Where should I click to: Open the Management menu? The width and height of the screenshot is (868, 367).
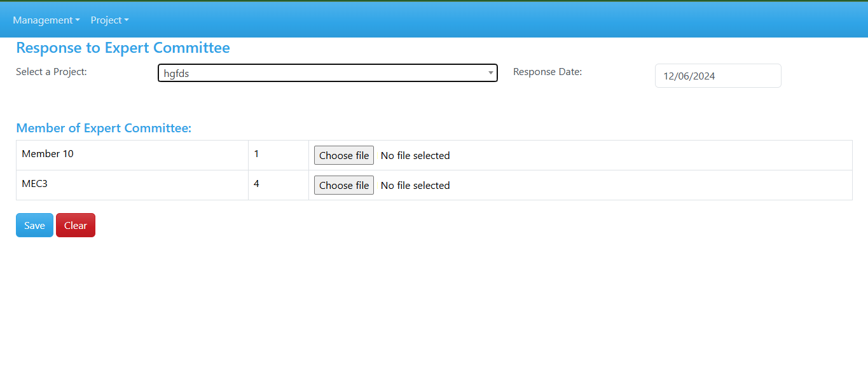point(46,20)
